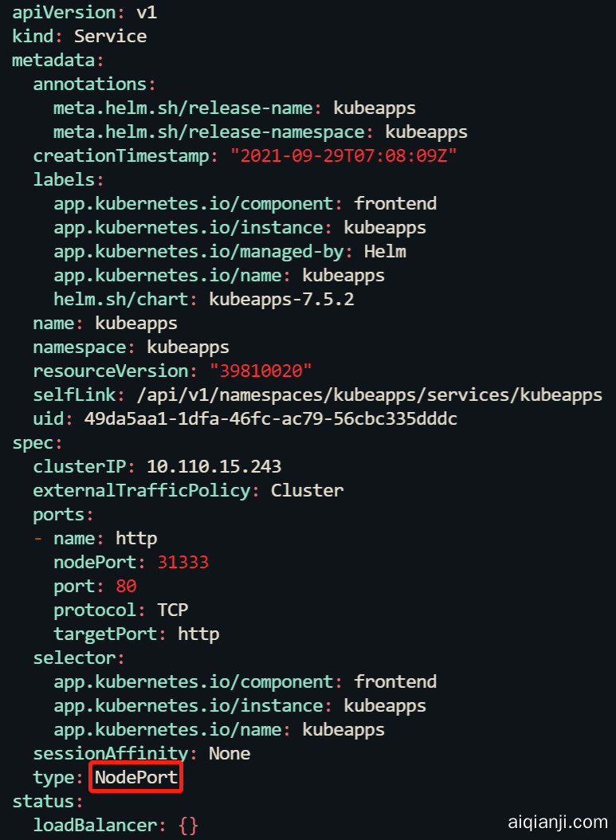
Task: Click the clusterIP address 10.110.15.243
Action: [x=214, y=467]
